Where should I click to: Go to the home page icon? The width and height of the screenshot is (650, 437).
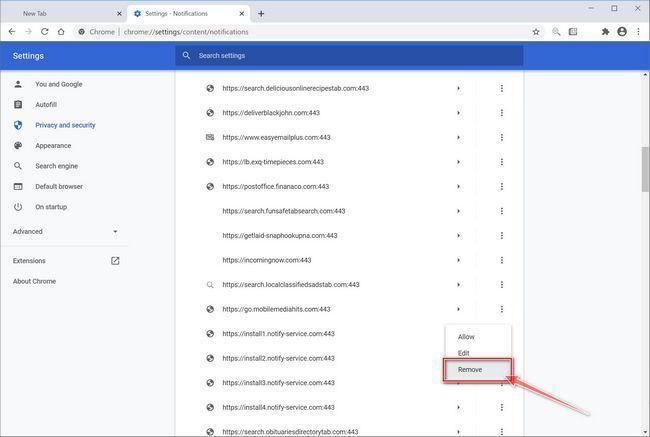(x=61, y=32)
